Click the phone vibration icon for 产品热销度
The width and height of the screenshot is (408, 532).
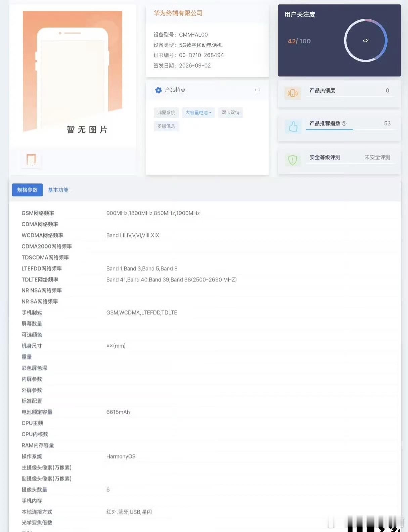pyautogui.click(x=292, y=93)
